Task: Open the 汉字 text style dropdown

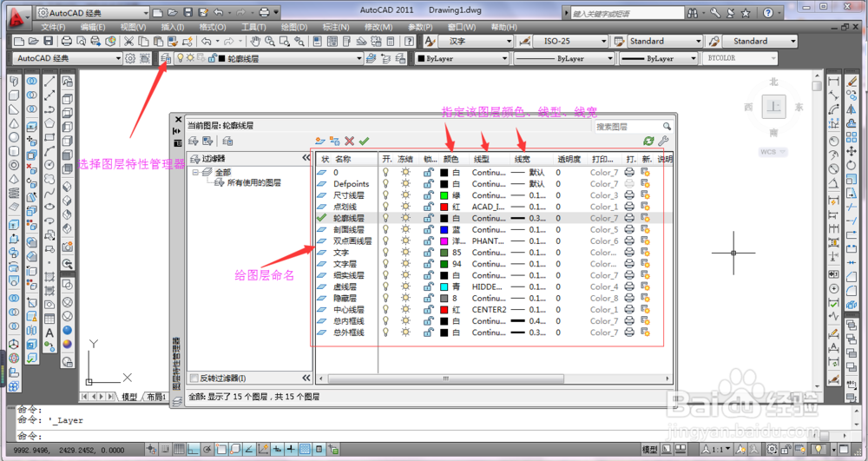Action: click(x=509, y=41)
